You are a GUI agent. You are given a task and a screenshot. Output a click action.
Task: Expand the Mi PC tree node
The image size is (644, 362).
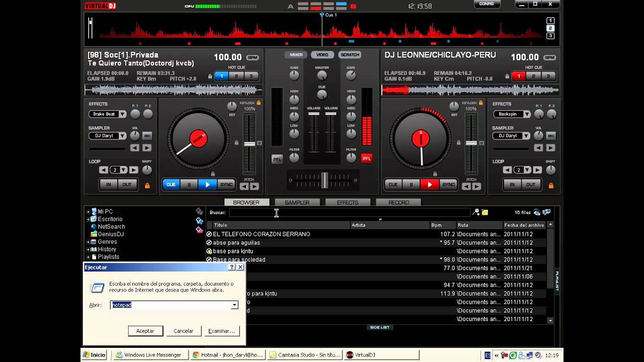89,212
